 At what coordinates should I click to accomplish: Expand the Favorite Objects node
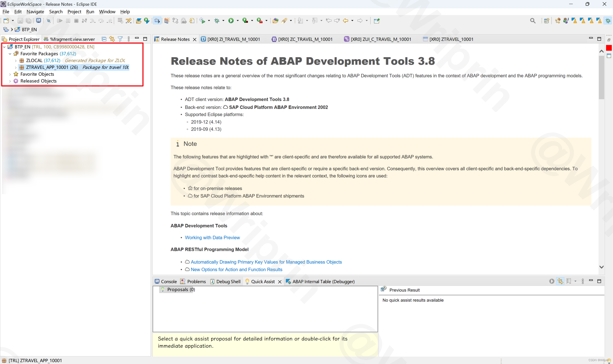10,74
